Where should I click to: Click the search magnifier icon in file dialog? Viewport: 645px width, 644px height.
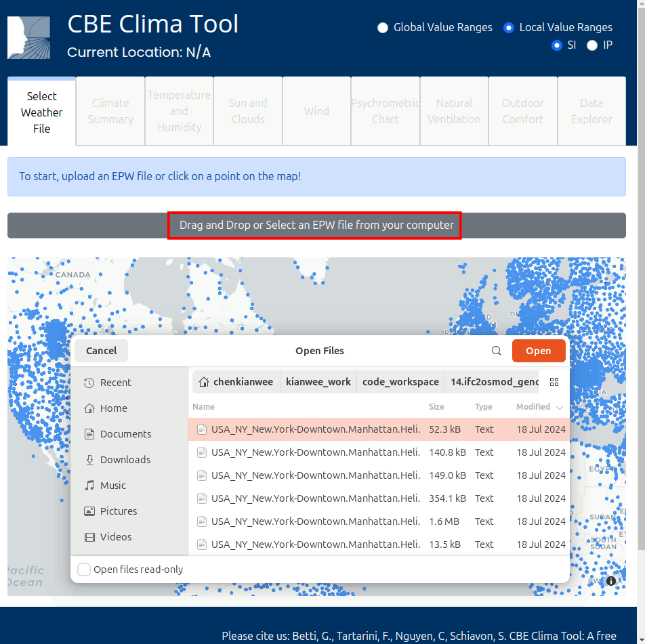coord(497,351)
